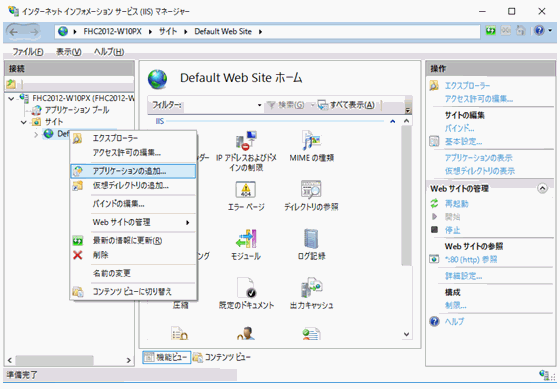Open the MIME types feature icon
The width and height of the screenshot is (560, 389).
[x=311, y=146]
